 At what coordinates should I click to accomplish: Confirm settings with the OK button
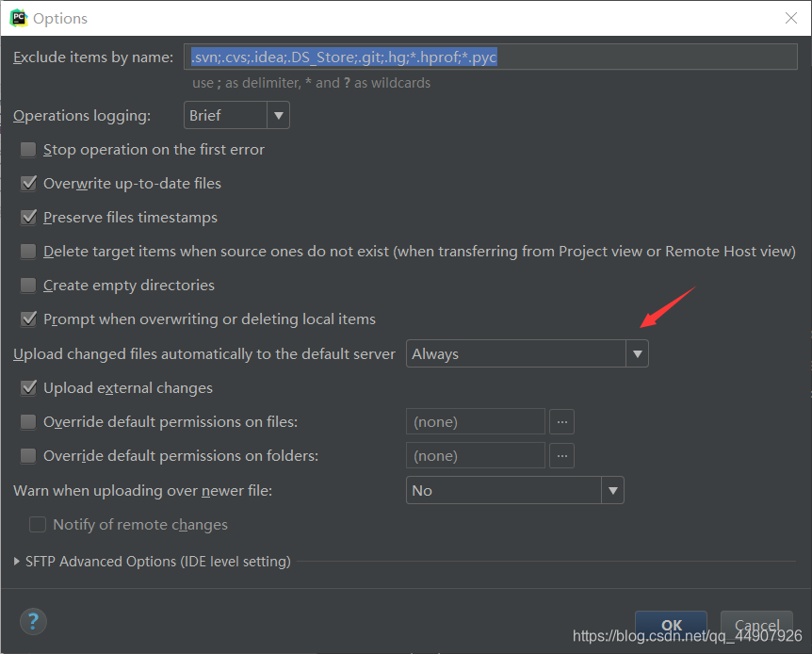point(671,625)
